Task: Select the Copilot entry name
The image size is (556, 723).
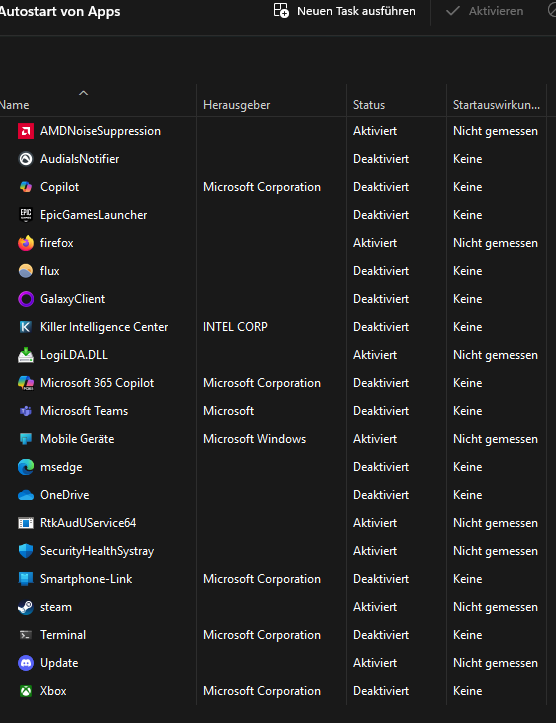Action: (x=59, y=187)
